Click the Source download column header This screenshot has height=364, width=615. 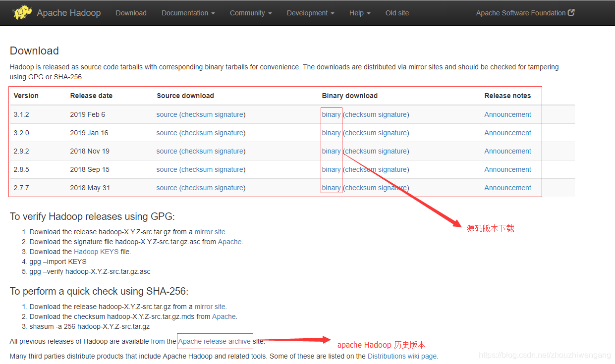point(185,96)
